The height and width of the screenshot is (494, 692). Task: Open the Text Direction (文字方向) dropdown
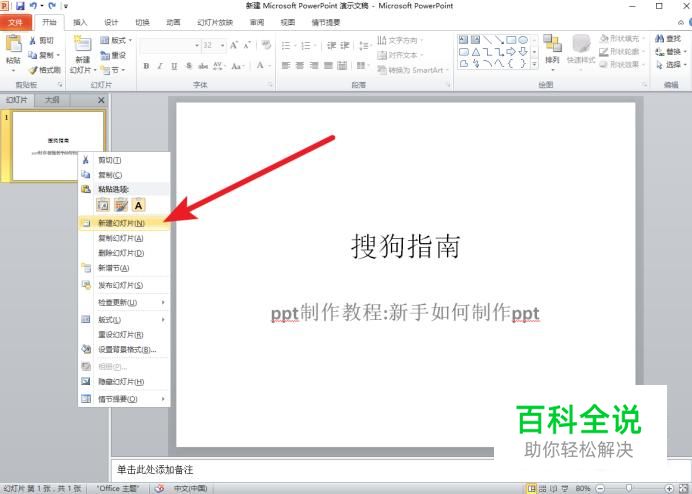click(399, 40)
